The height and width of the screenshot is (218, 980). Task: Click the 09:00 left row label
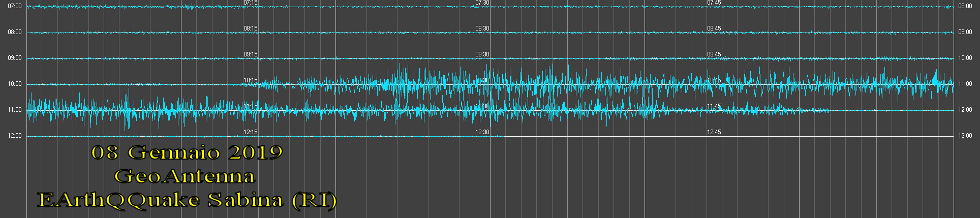point(15,58)
